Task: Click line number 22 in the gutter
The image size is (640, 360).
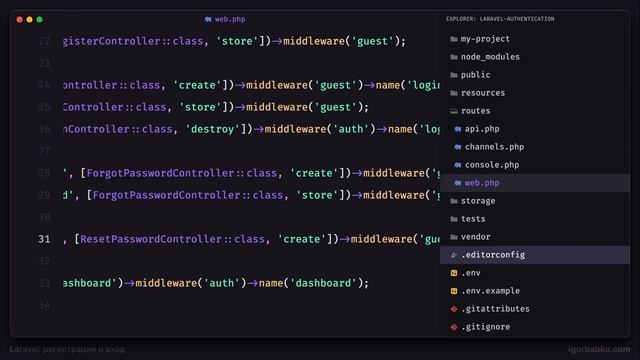Action: (44, 41)
